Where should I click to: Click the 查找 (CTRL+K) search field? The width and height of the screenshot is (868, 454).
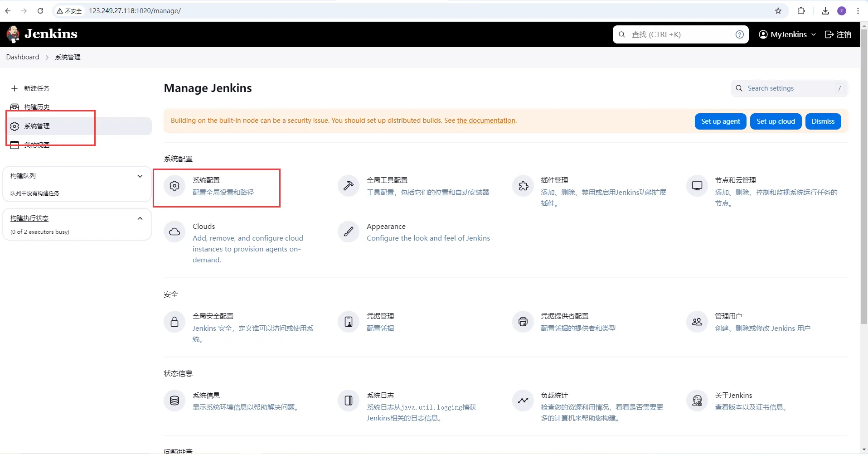[x=680, y=34]
